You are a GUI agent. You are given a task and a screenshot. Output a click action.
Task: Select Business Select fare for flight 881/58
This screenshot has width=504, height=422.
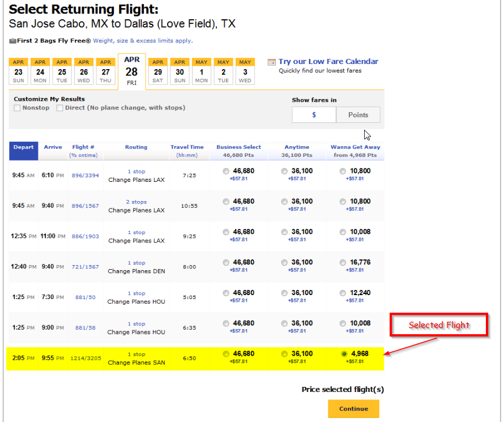(227, 323)
